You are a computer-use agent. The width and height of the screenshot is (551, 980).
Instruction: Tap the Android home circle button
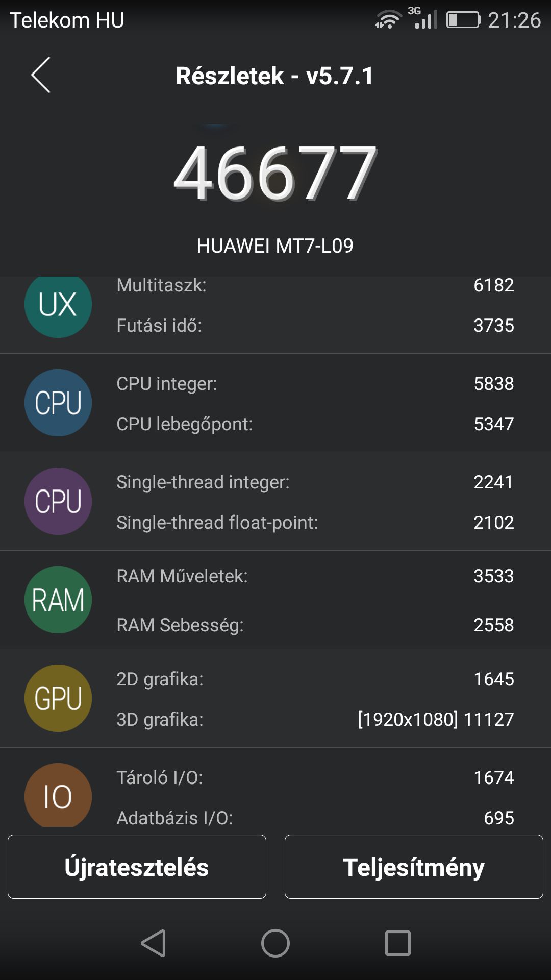coord(275,943)
